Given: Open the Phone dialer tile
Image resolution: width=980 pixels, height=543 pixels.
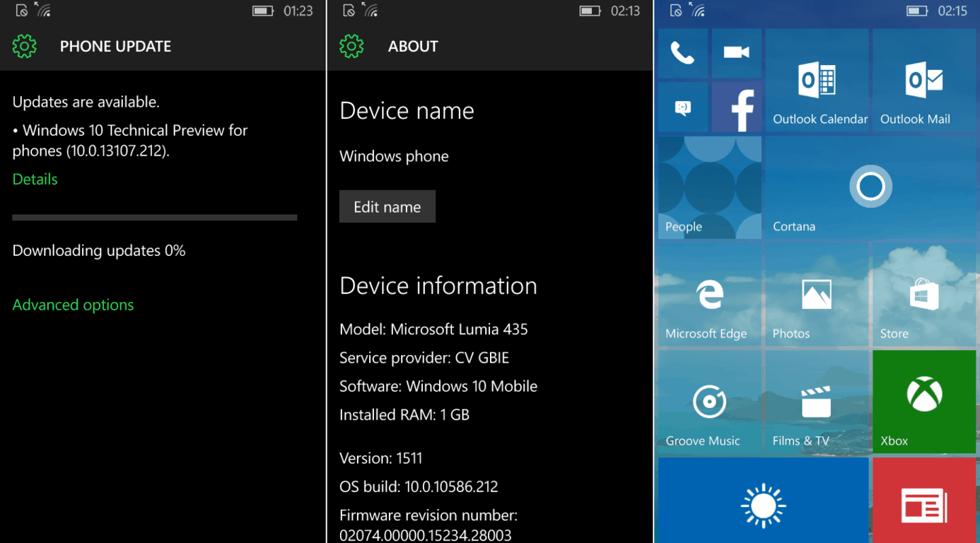Looking at the screenshot, I should 683,53.
